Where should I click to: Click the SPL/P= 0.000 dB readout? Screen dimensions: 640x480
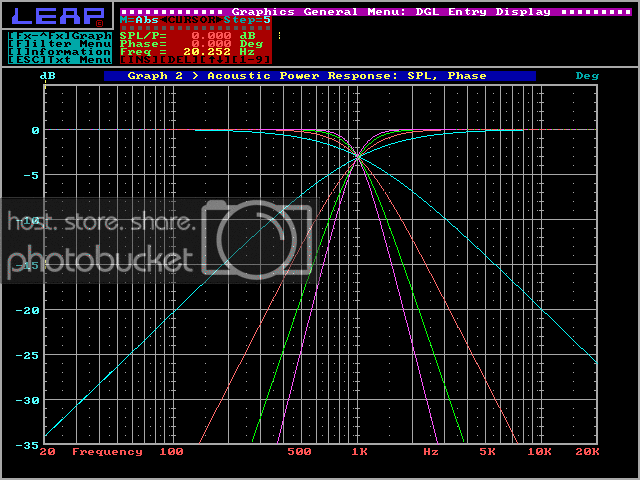pos(188,36)
